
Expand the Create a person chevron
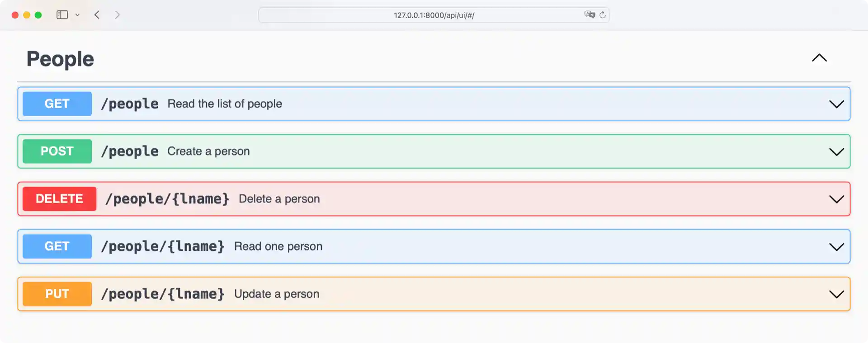[x=836, y=152]
